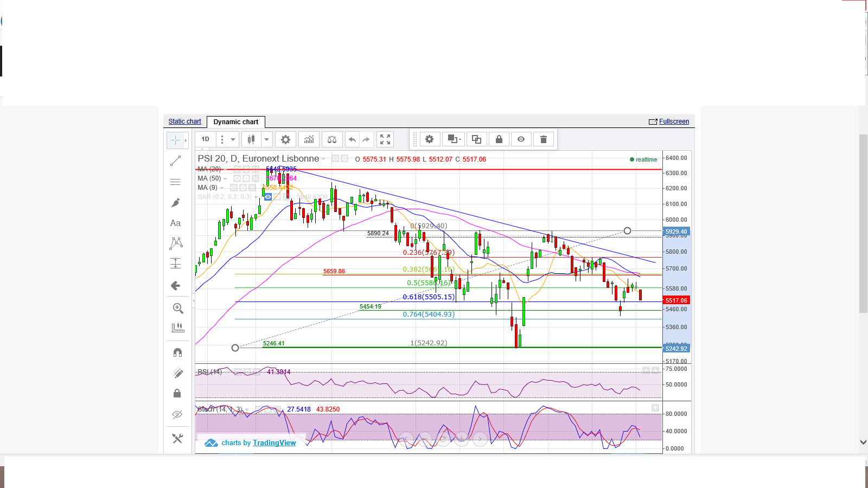Image resolution: width=868 pixels, height=488 pixels.
Task: Grab the floating toolbar drag handle
Action: click(415, 139)
